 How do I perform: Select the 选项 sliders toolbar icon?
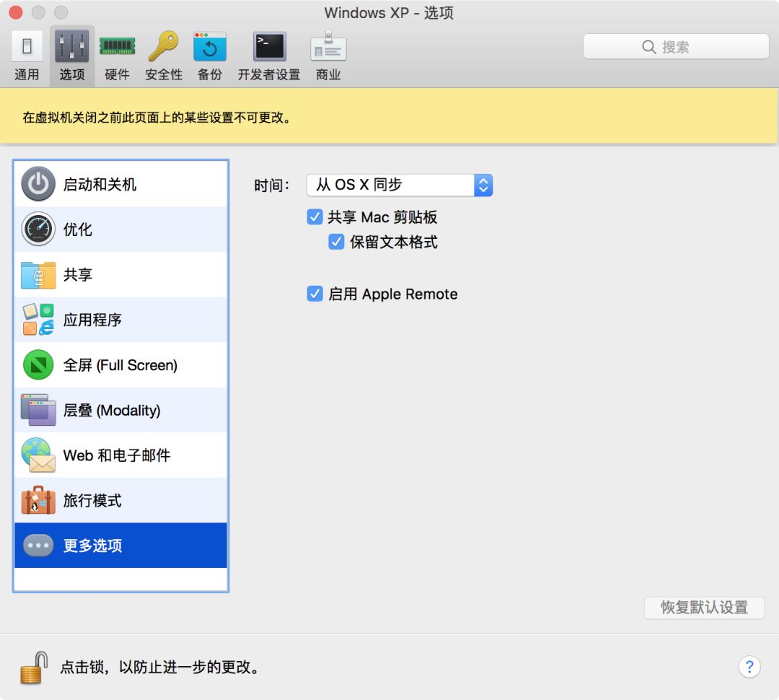pos(72,46)
